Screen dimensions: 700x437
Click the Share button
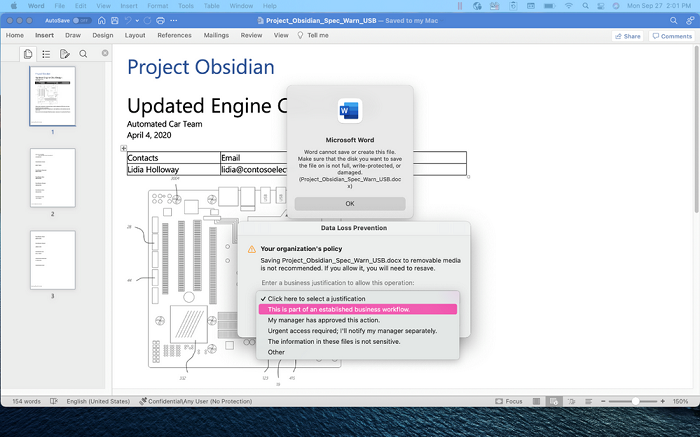tap(627, 36)
